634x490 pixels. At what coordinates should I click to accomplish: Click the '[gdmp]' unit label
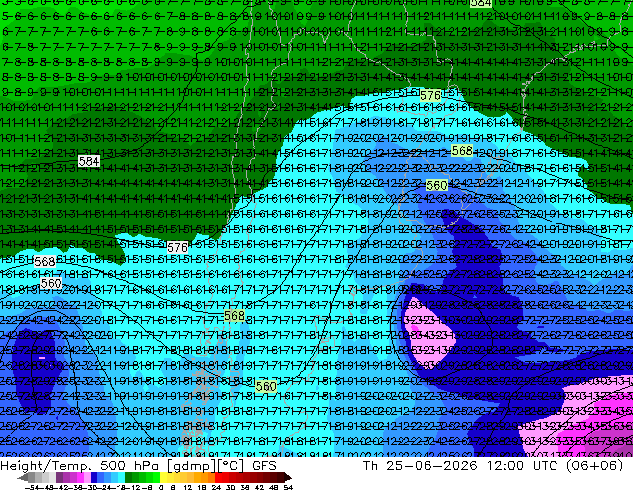click(x=193, y=465)
